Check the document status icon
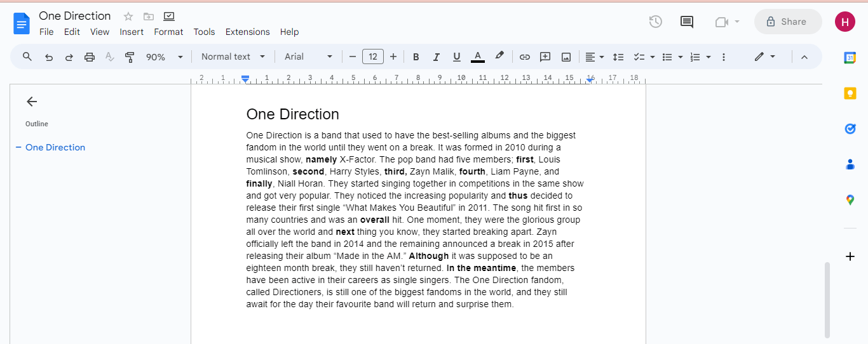This screenshot has width=868, height=344. point(169,17)
